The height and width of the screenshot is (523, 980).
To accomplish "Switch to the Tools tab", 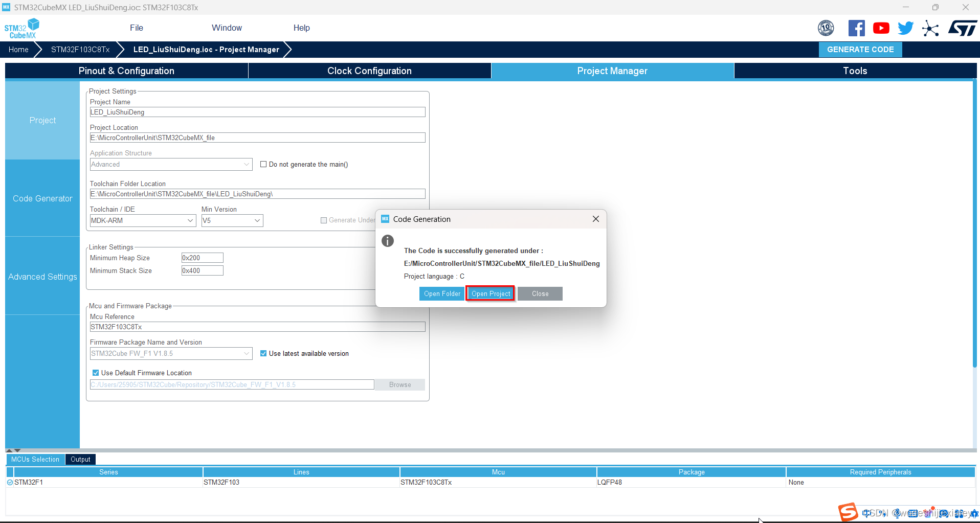I will [x=855, y=71].
